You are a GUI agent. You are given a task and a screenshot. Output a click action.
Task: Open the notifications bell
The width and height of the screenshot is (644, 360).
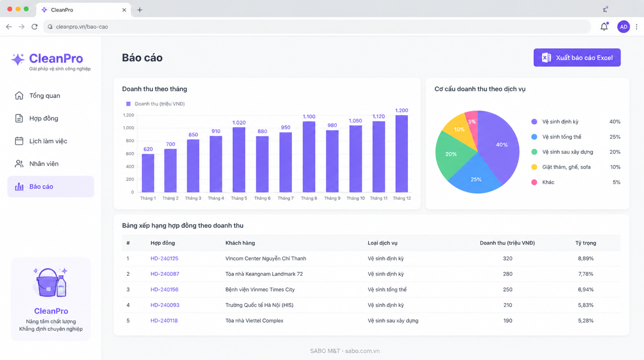[x=604, y=27]
